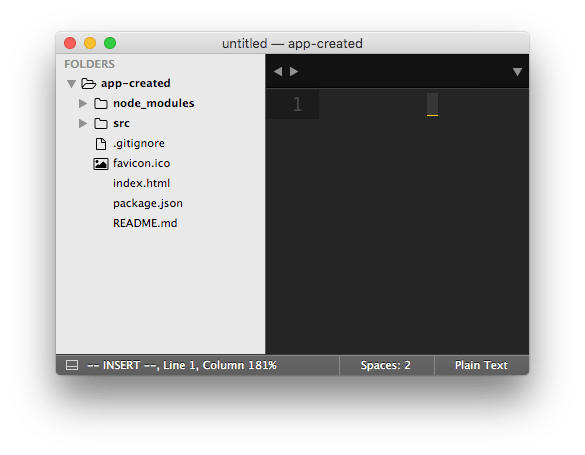Expand the src folder
The height and width of the screenshot is (455, 585).
click(83, 123)
